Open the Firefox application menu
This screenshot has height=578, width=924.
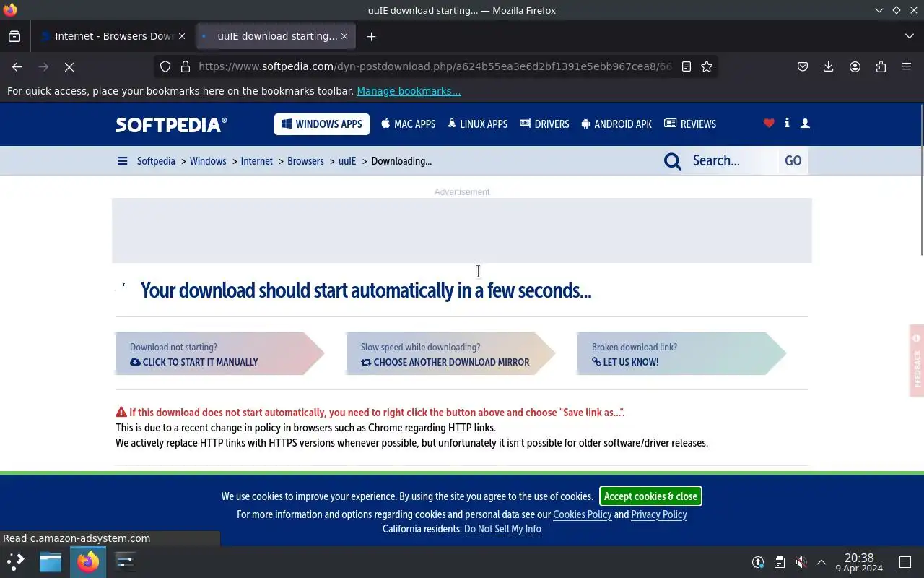pyautogui.click(x=907, y=66)
